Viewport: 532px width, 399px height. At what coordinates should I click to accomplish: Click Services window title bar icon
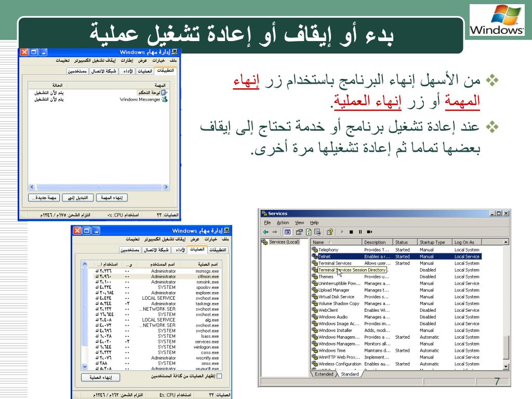coord(264,214)
